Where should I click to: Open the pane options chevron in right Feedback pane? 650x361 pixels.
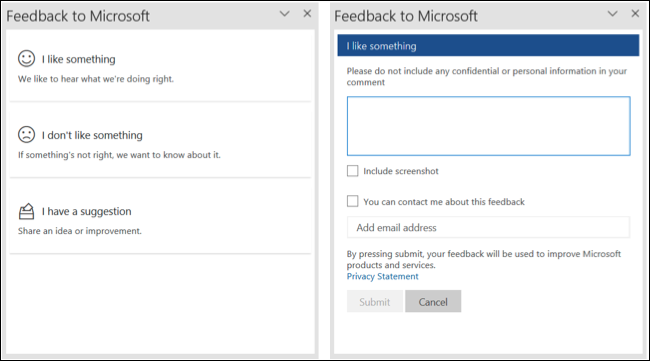tap(612, 14)
